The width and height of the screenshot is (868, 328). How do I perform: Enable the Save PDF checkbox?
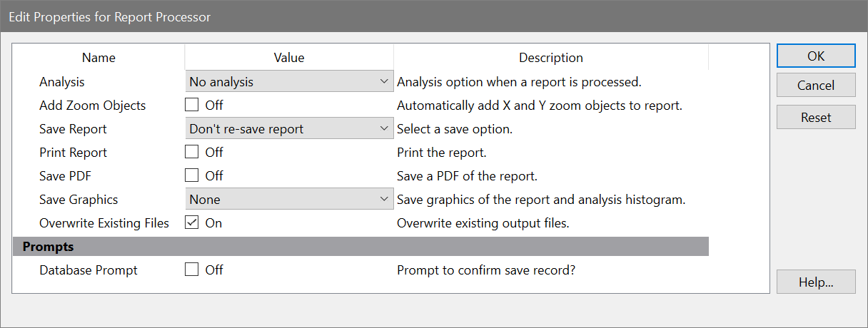pyautogui.click(x=191, y=176)
